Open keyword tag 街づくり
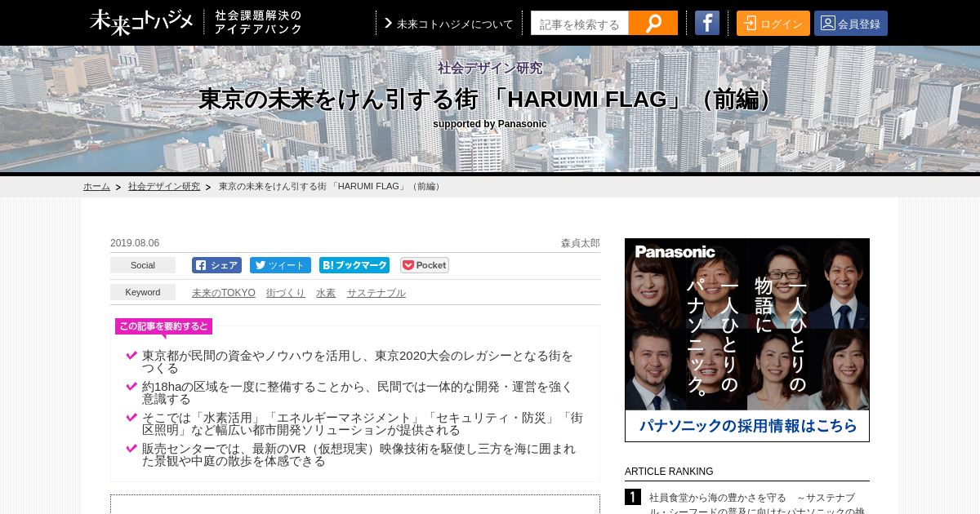 pos(286,293)
